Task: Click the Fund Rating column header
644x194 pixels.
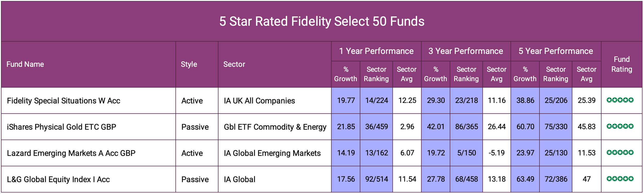Action: (622, 64)
